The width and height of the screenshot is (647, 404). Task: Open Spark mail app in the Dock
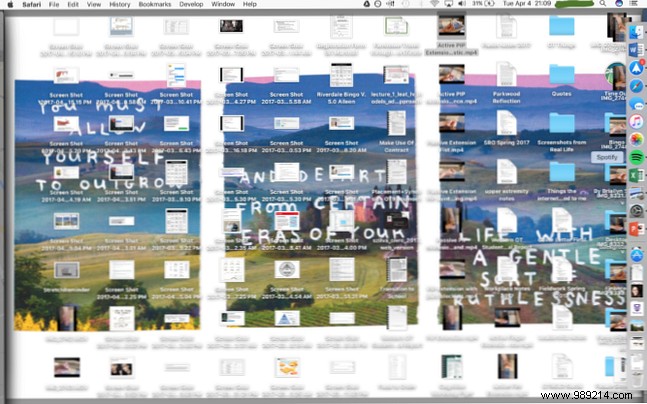[636, 68]
